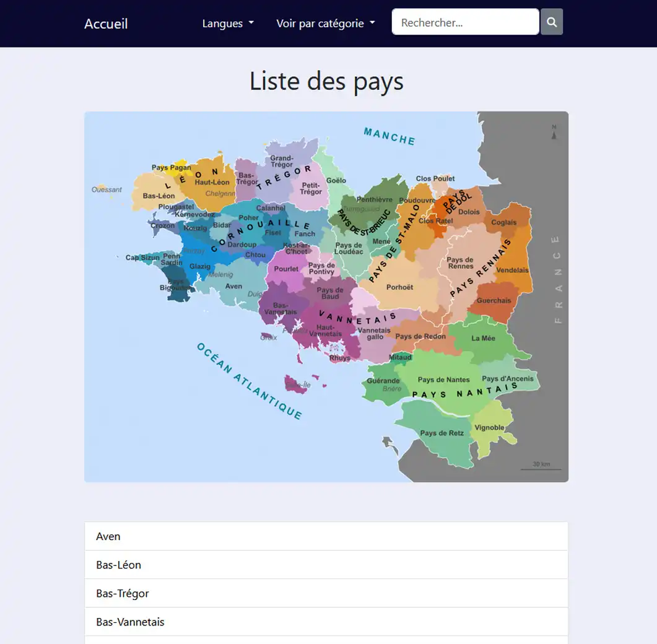Click the Chtou region label
657x644 pixels.
point(255,255)
